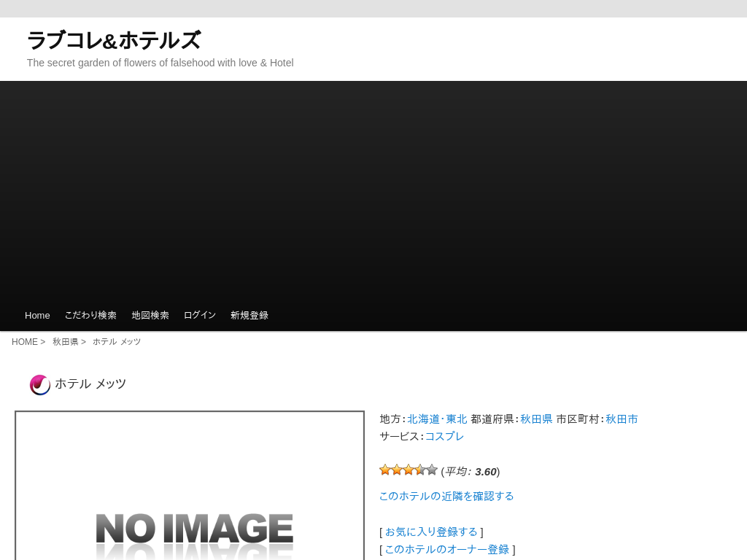Open the ログイン login page

click(x=200, y=315)
